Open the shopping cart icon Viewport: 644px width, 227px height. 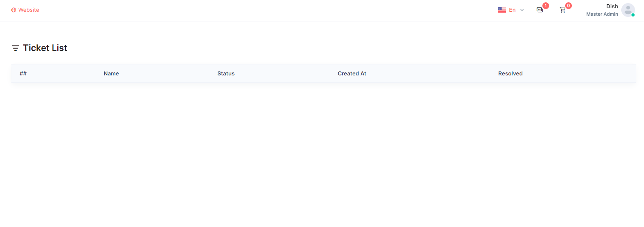(x=562, y=10)
